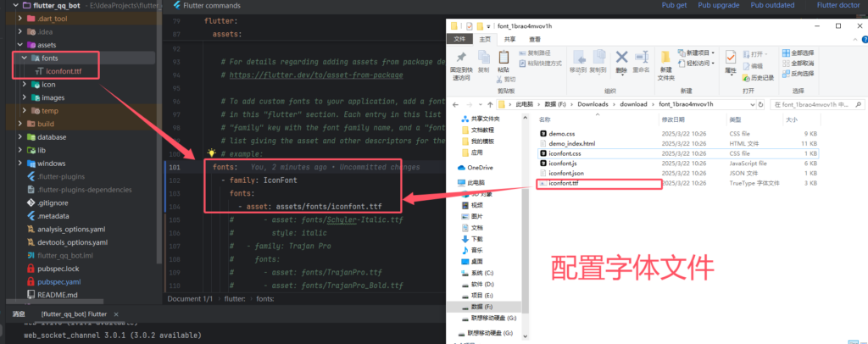Select the [flutter_qq_bot] Flutter messages tab

(x=74, y=314)
